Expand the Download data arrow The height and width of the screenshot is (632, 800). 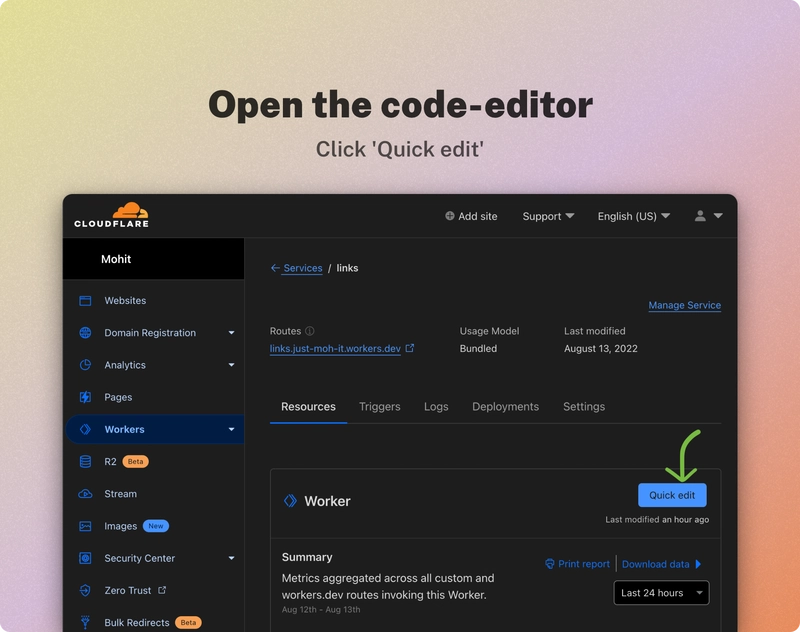(698, 564)
